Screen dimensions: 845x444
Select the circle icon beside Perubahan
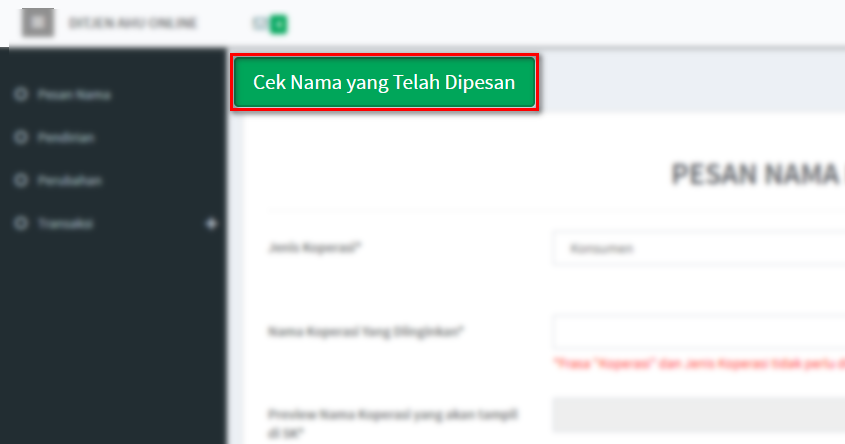coord(21,180)
